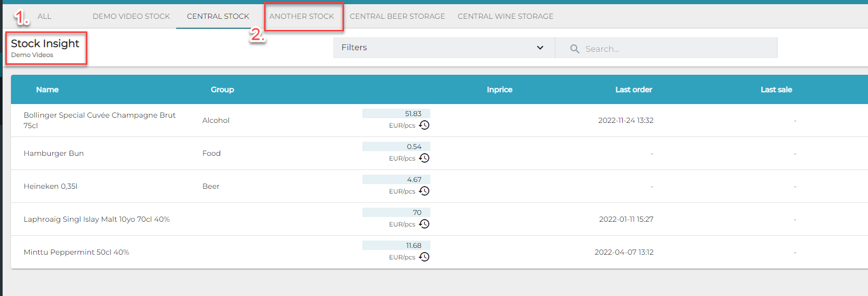Edit the Heineken inprice value 4.67
868x296 pixels.
396,179
